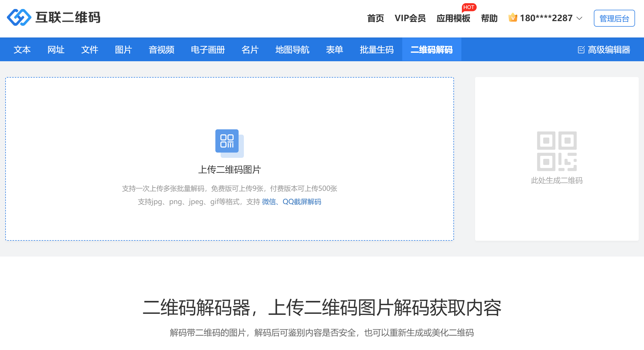Open the 电子画册 tab

tap(208, 49)
